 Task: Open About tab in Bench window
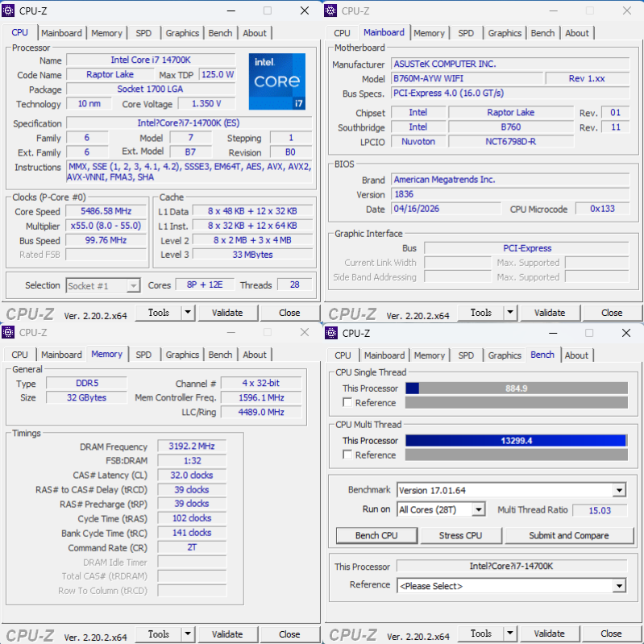point(576,355)
